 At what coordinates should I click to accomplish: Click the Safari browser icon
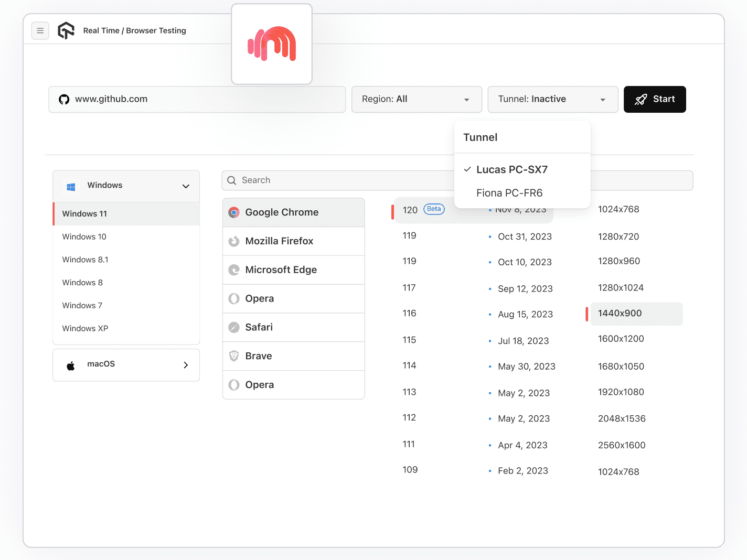tap(234, 327)
